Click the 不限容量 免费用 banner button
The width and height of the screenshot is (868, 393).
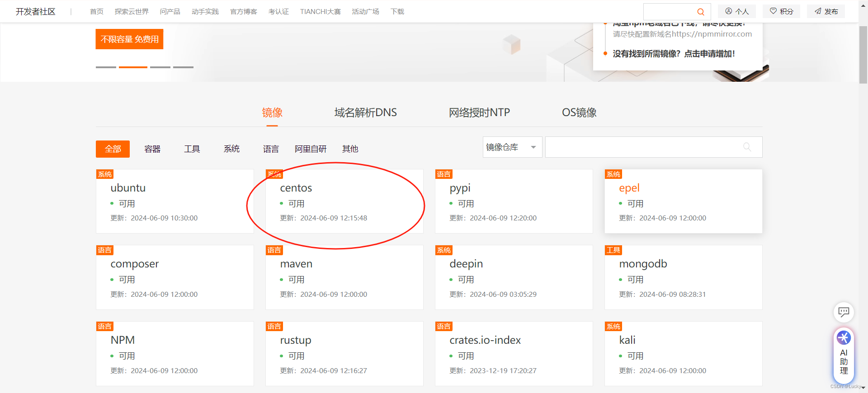tap(129, 39)
